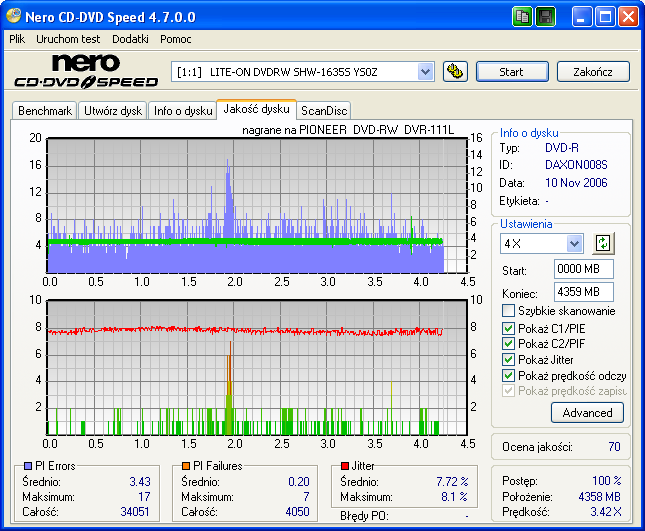
Task: Select the Jakość dysku tab
Action: (256, 109)
